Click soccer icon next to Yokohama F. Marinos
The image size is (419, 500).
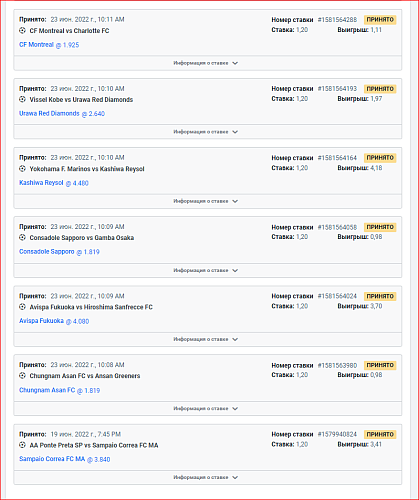click(22, 169)
